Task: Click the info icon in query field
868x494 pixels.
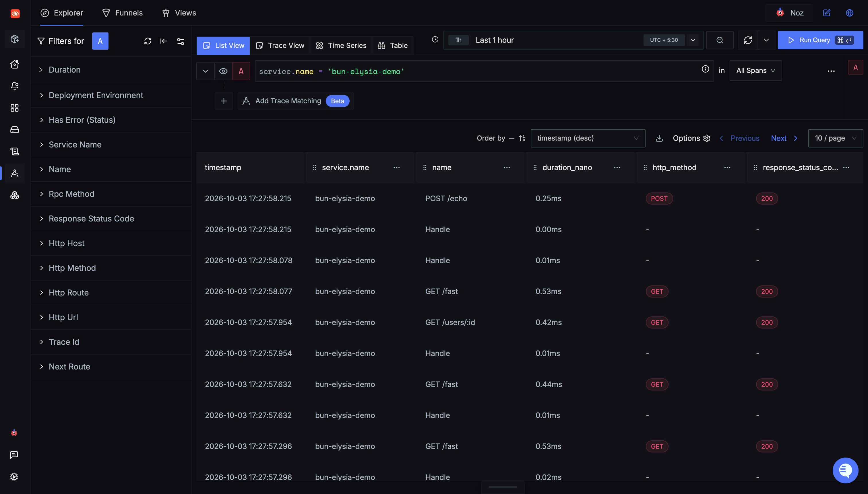Action: coord(706,69)
